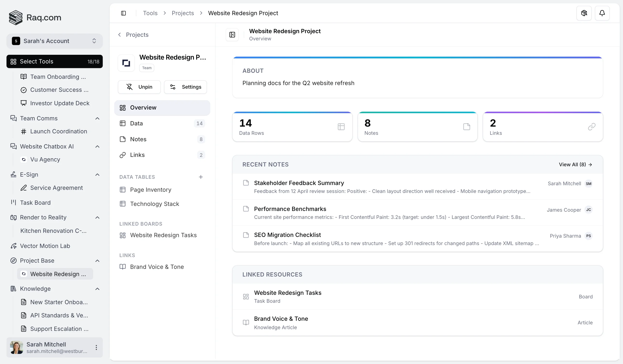The width and height of the screenshot is (623, 364).
Task: Add a new data table plus icon
Action: 200,177
